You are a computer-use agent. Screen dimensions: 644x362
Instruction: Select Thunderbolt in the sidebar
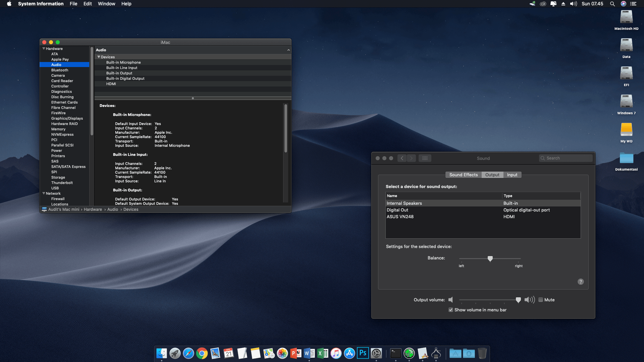(x=64, y=183)
